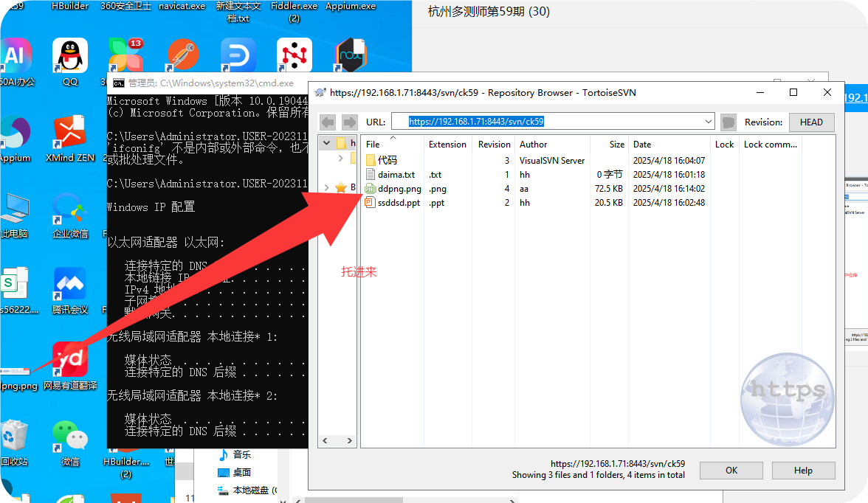Open 微信 desktop shortcut
This screenshot has width=868, height=503.
tap(70, 443)
